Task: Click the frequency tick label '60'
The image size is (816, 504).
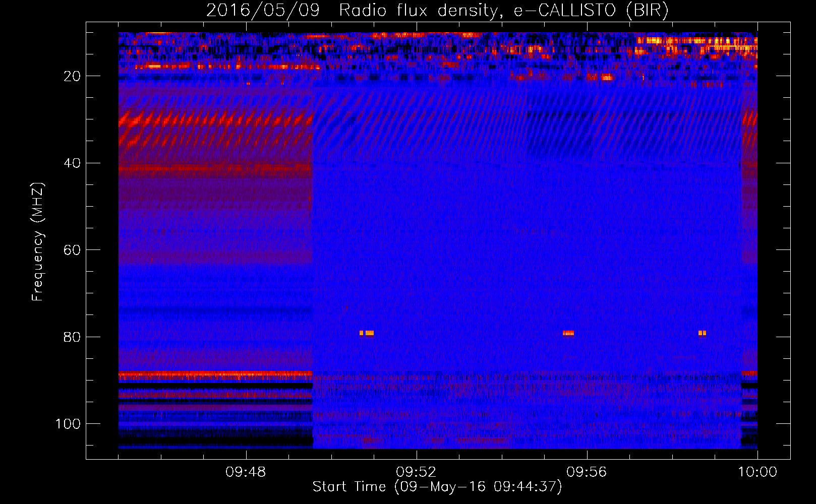Action: 72,250
